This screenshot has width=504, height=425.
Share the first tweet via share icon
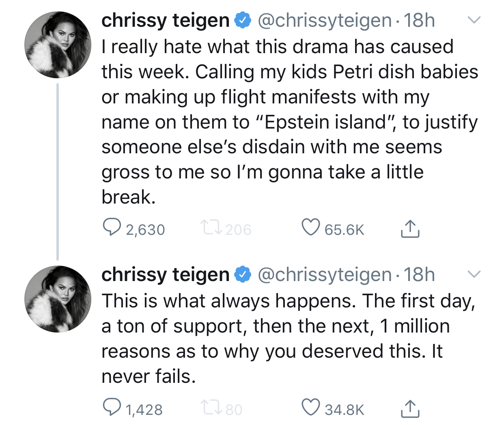click(x=410, y=228)
